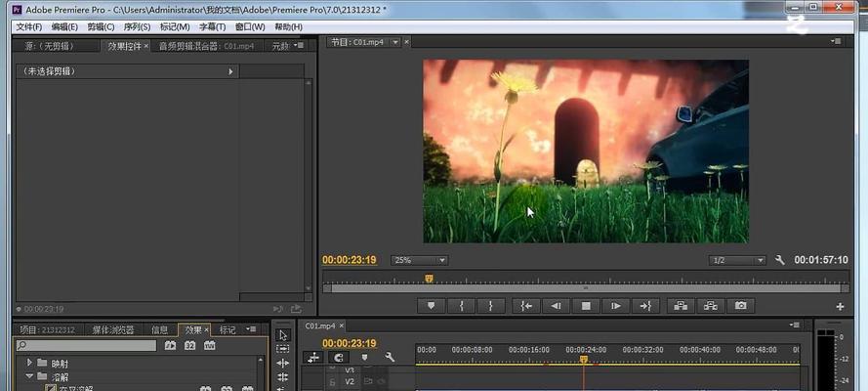Open the 字幕(T) menu

click(213, 26)
